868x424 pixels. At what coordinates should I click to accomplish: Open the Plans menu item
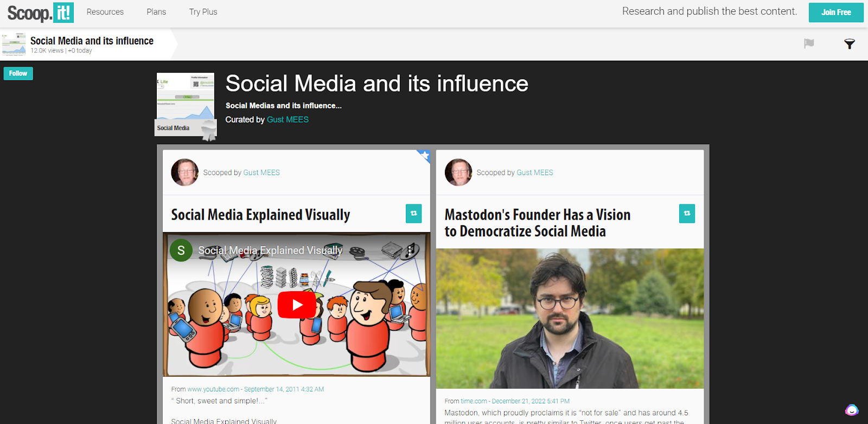point(156,12)
